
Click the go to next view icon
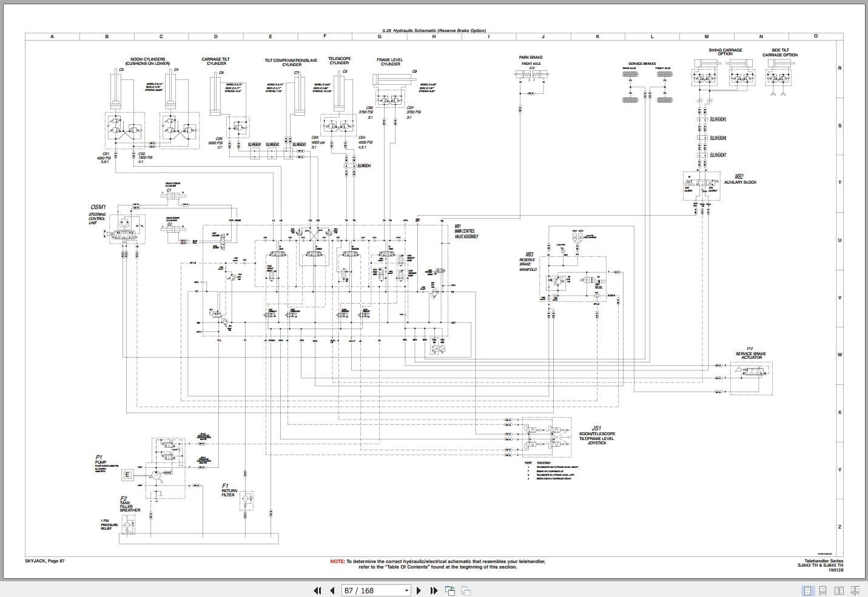tap(466, 590)
